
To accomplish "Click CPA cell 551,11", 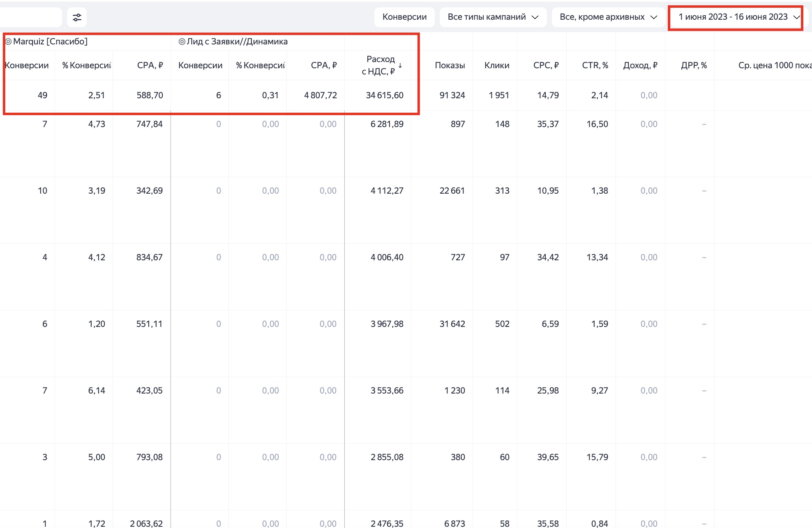I will click(150, 324).
